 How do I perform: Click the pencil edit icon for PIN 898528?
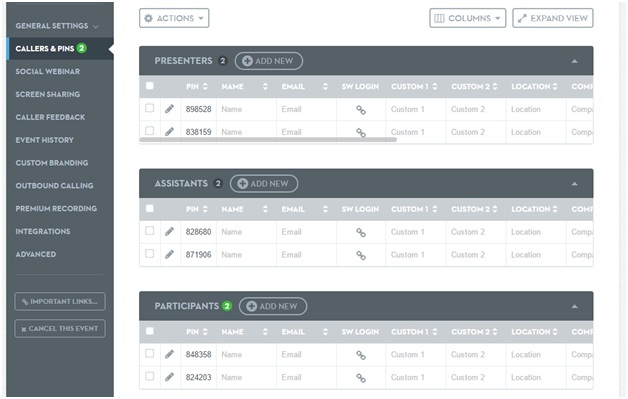point(169,109)
